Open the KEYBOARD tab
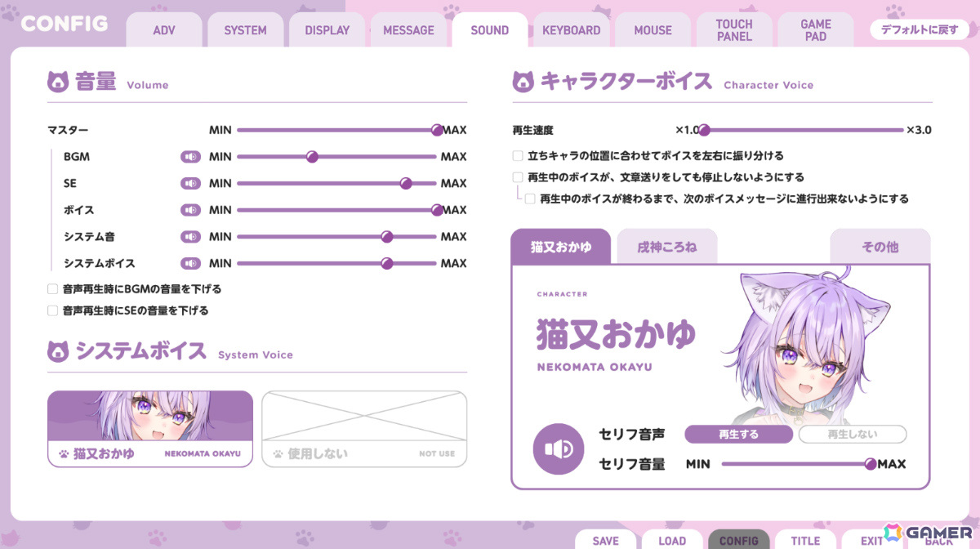The width and height of the screenshot is (980, 549). tap(572, 30)
